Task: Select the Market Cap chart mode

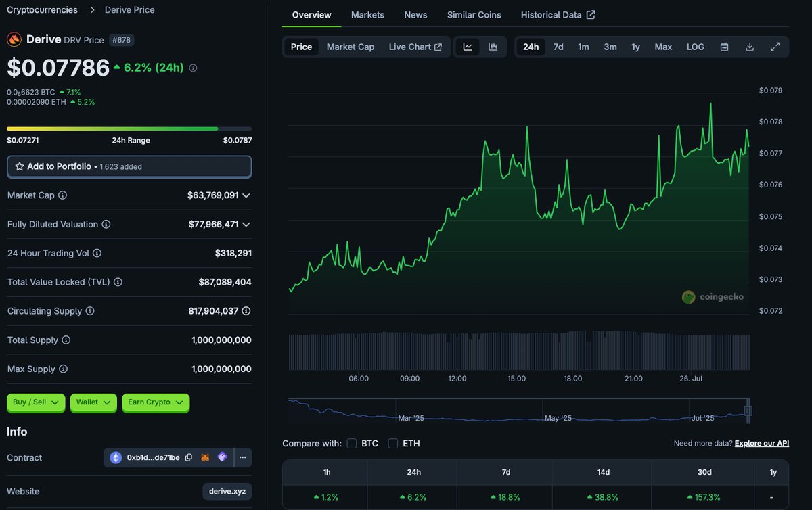Action: 351,47
